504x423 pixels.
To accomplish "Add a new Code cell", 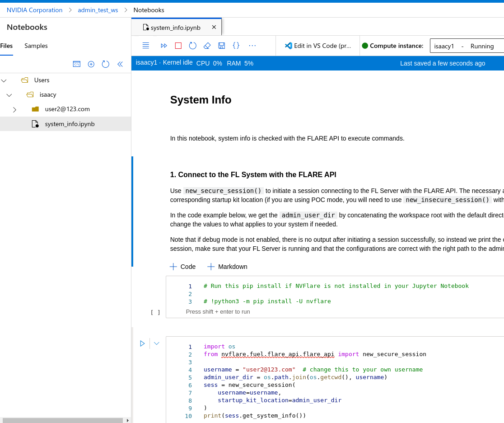I will [x=182, y=267].
